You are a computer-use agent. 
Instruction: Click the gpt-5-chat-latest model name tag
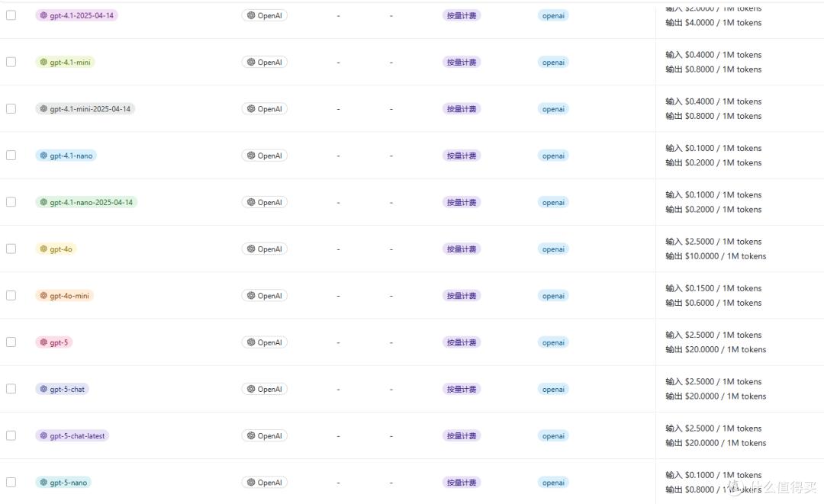tap(72, 435)
